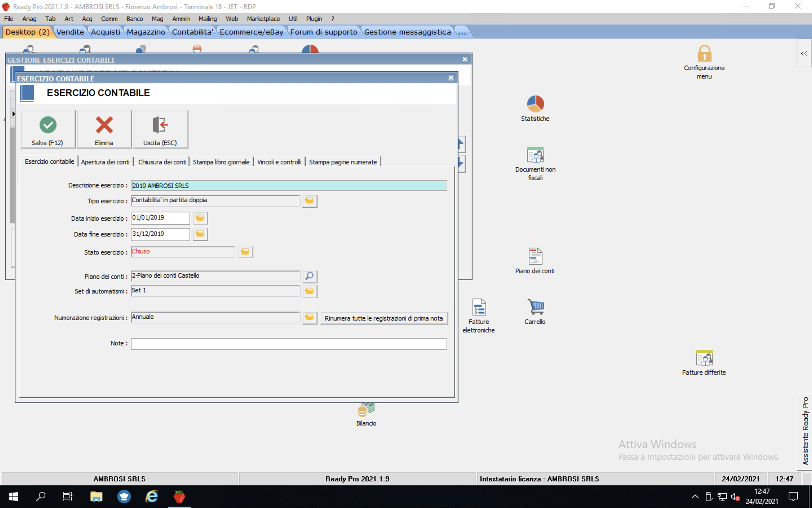The height and width of the screenshot is (508, 812).
Task: Switch to the Acquisti tab
Action: point(105,32)
